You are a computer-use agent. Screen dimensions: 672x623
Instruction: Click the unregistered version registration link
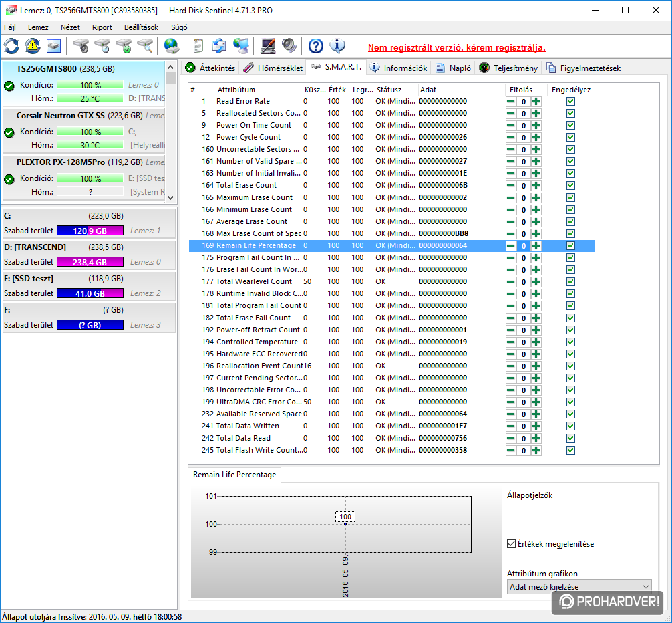(x=456, y=48)
